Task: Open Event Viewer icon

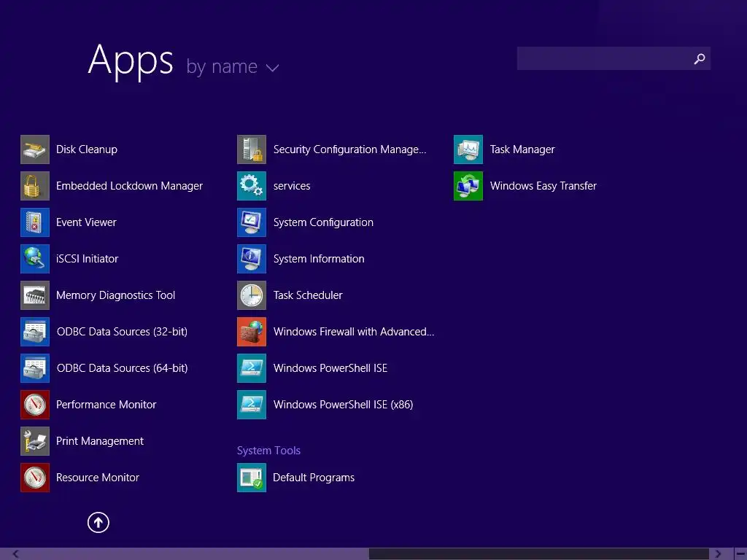Action: (35, 222)
